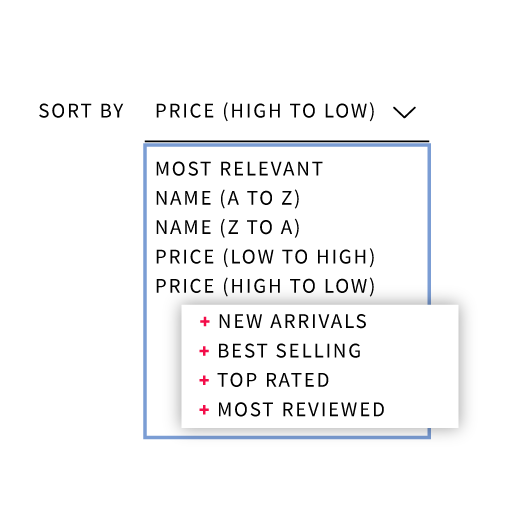Choose Name (A to Z) sorting
Screen dimensions: 508x507
pos(228,198)
